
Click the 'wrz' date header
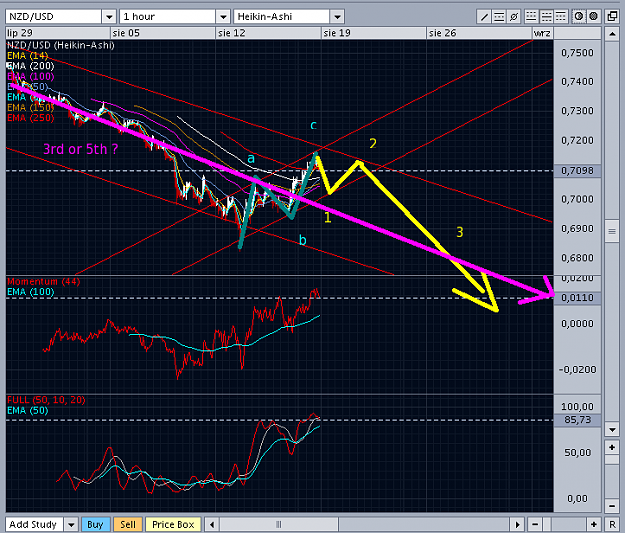(x=542, y=33)
